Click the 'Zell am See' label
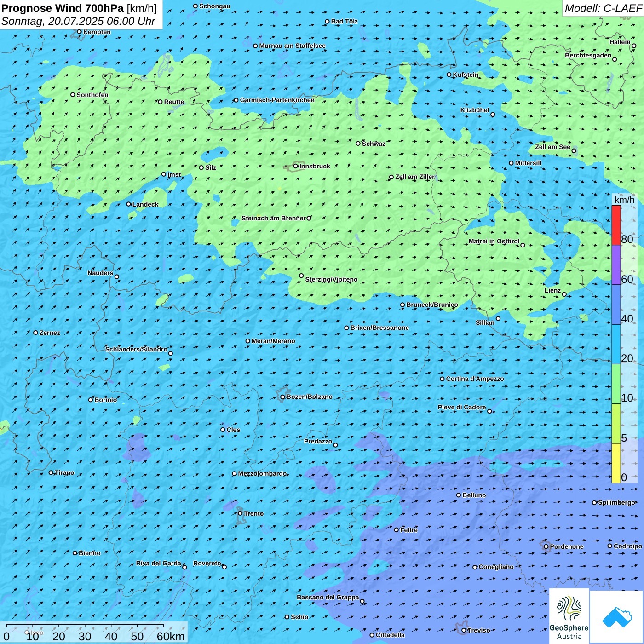Image resolution: width=644 pixels, height=644 pixels. click(552, 147)
